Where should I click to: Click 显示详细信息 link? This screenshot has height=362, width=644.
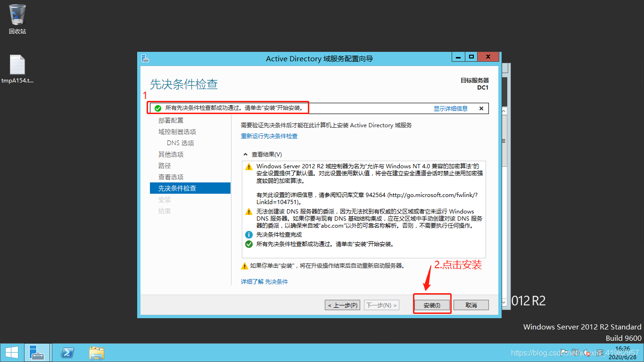(x=451, y=108)
